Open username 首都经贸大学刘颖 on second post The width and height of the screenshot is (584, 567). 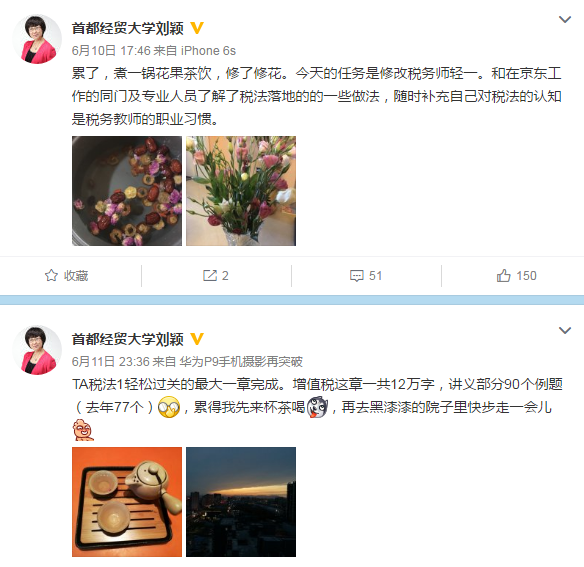coord(128,339)
